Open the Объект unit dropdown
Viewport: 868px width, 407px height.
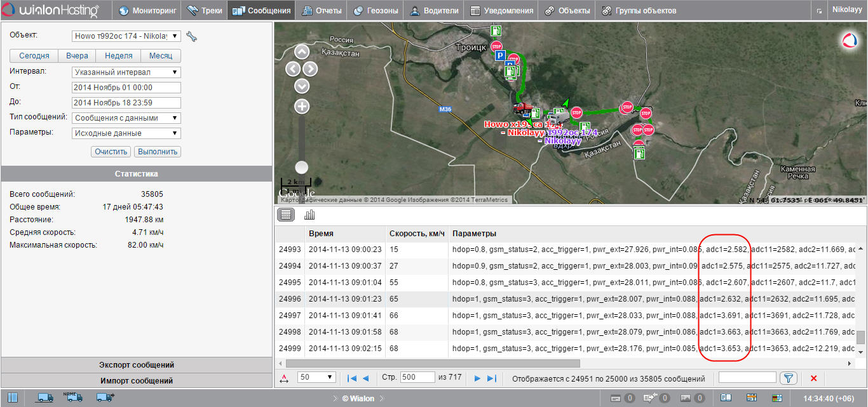coord(127,37)
